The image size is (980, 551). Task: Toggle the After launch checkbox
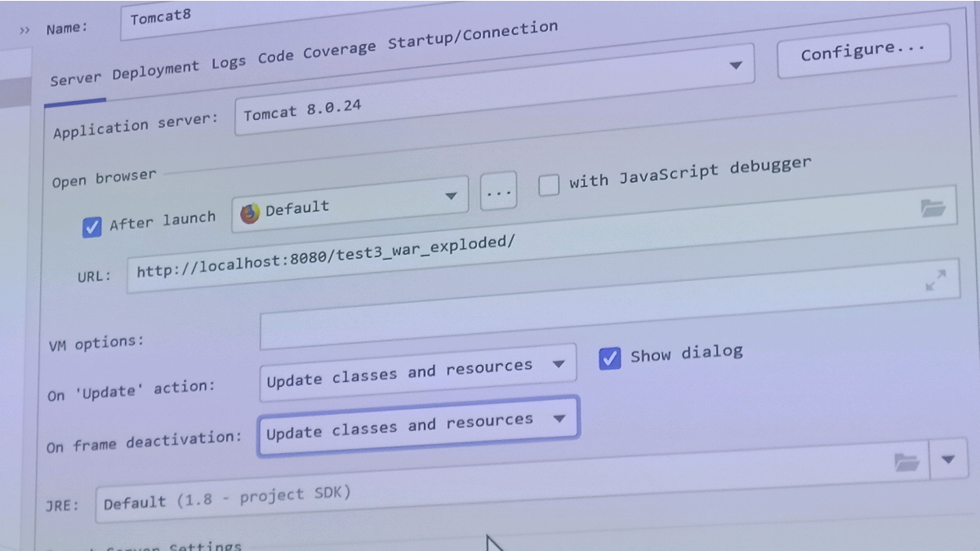click(x=92, y=227)
